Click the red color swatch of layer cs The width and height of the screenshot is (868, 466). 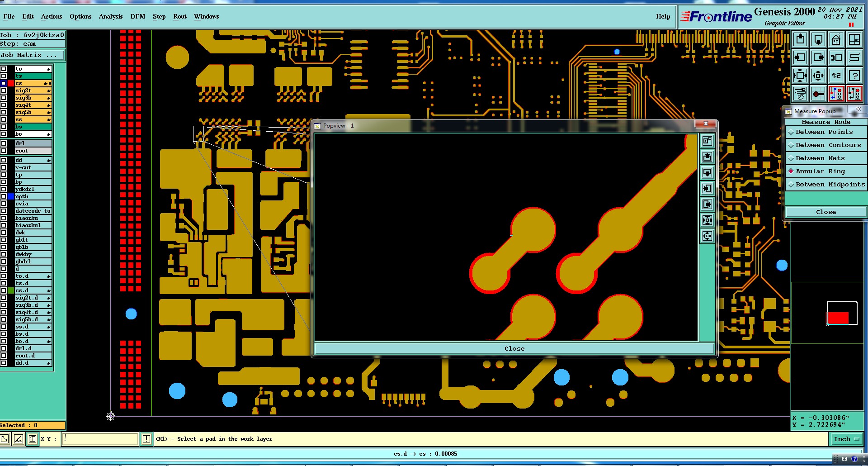pos(11,83)
